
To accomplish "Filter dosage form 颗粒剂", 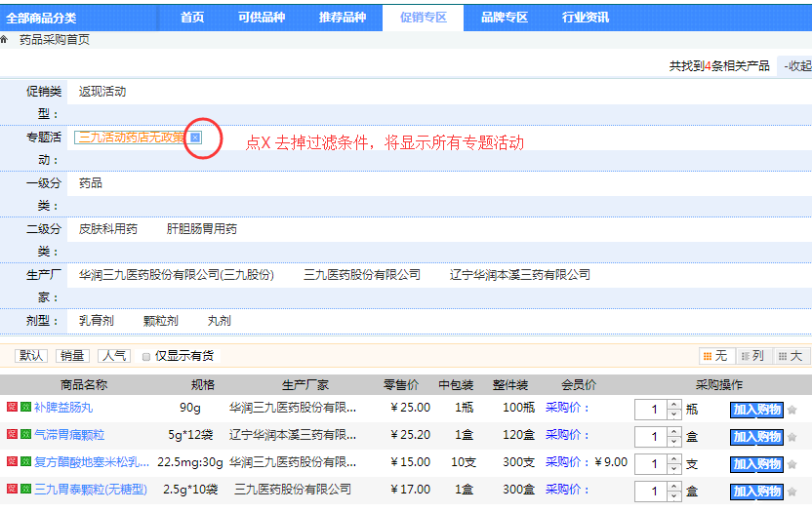I will point(160,321).
